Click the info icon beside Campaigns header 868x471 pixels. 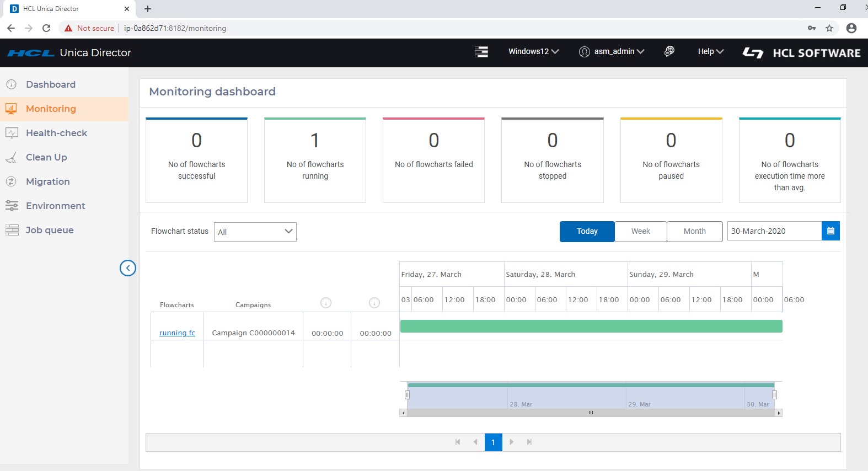[x=326, y=303]
